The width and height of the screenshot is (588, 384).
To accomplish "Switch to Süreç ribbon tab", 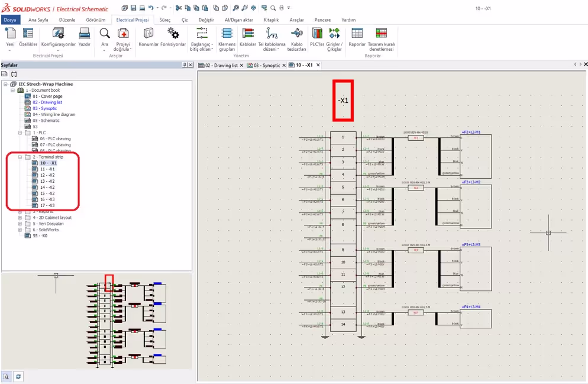I will [x=164, y=20].
